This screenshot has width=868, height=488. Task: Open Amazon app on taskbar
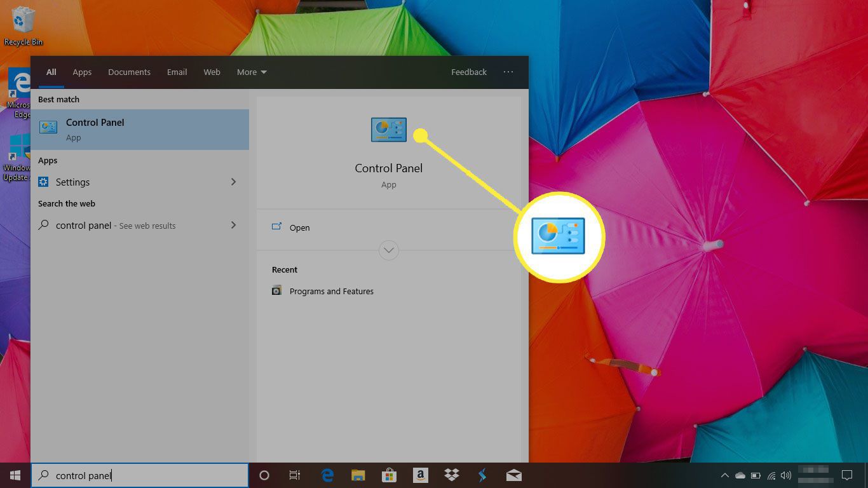click(x=419, y=475)
